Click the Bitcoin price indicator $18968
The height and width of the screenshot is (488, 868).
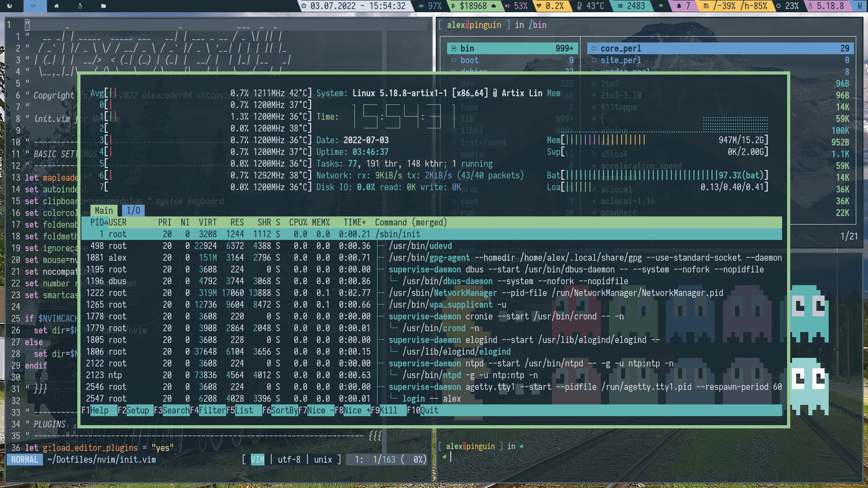click(472, 6)
